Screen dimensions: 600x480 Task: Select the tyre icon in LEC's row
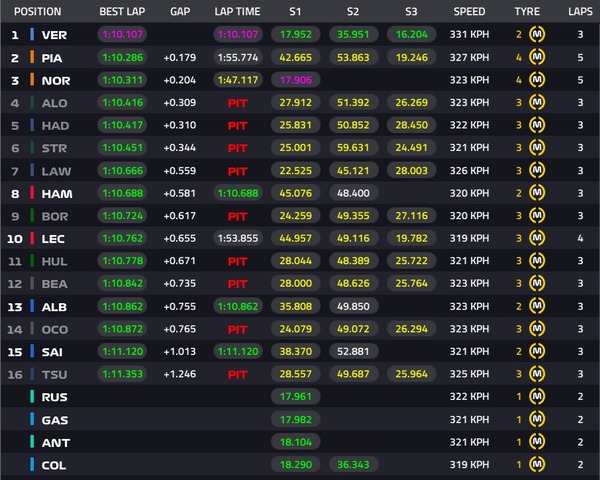coord(539,239)
